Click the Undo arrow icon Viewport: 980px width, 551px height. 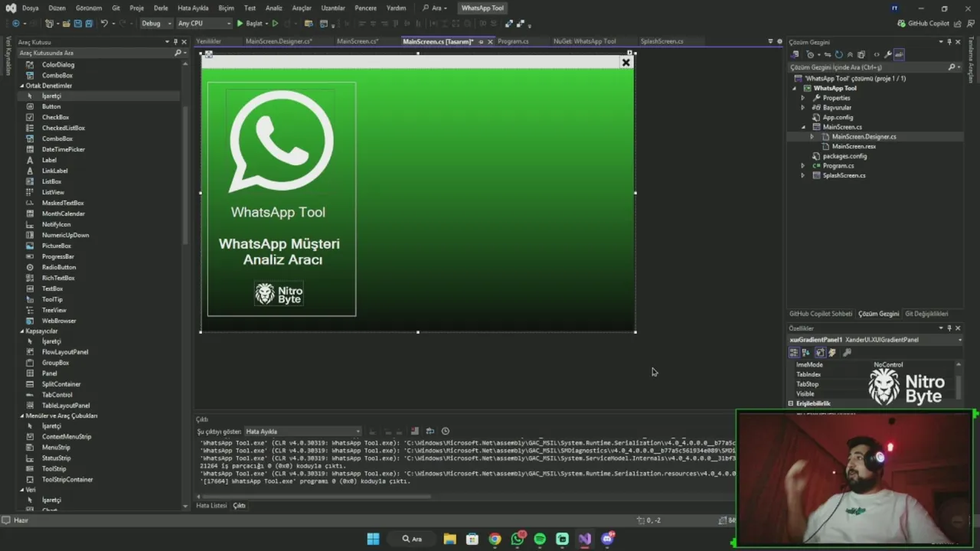(x=104, y=24)
